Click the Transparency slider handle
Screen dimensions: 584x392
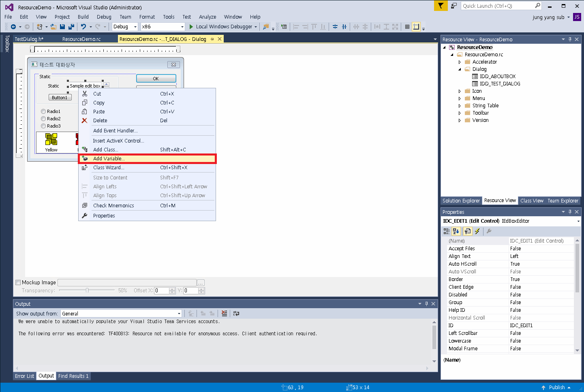87,290
